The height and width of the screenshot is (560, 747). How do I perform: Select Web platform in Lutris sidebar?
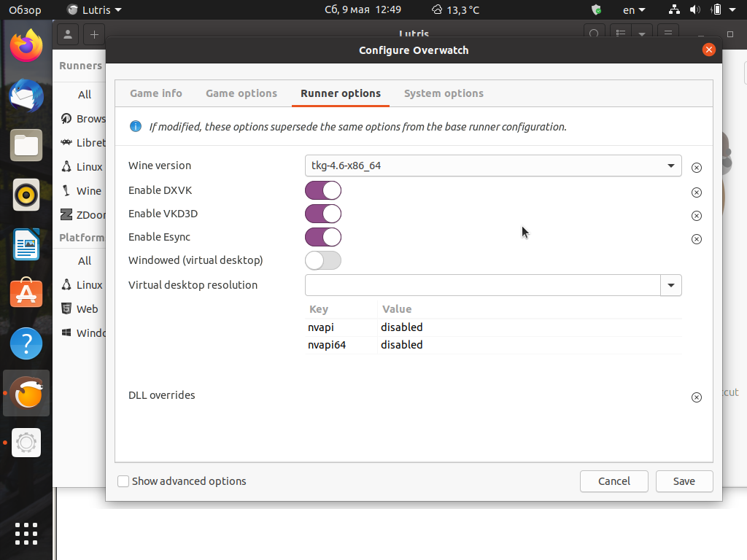click(80, 309)
